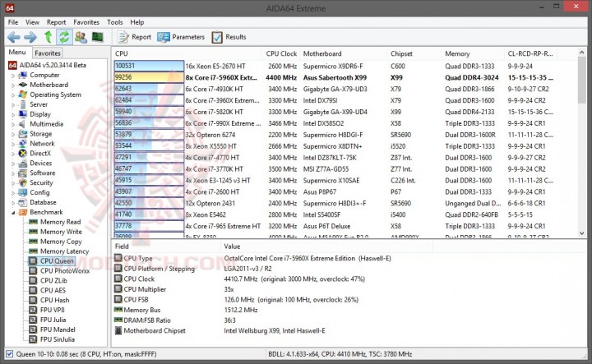Select the Storage tree node
The image size is (592, 364).
(x=41, y=134)
